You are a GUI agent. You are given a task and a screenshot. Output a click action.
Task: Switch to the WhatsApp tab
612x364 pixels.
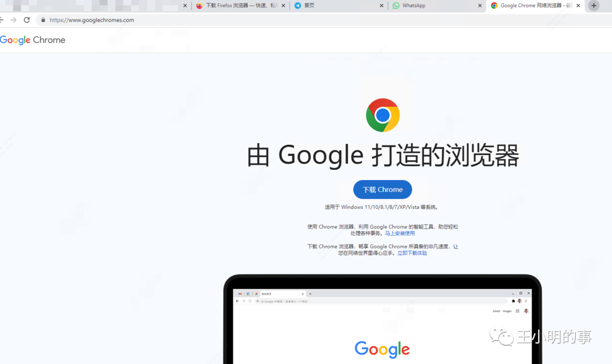tap(437, 6)
